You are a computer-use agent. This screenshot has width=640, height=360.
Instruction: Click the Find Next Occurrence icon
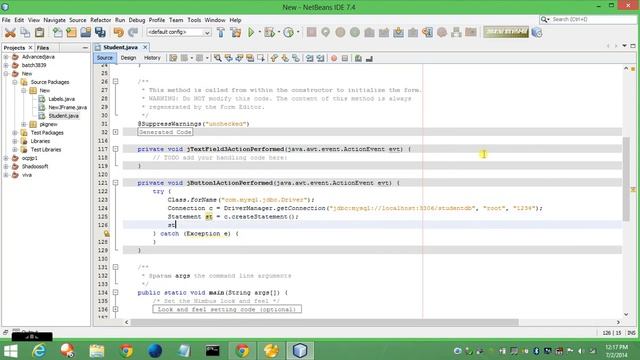(x=239, y=58)
